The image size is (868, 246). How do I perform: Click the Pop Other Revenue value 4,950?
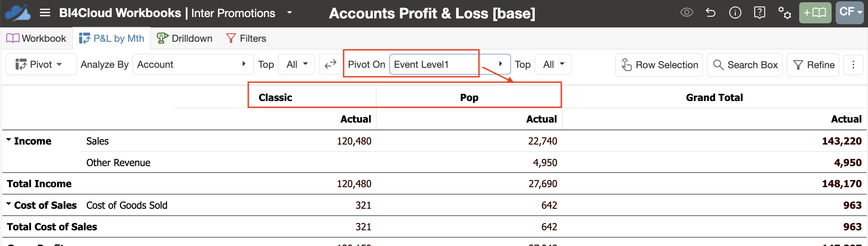coord(545,163)
